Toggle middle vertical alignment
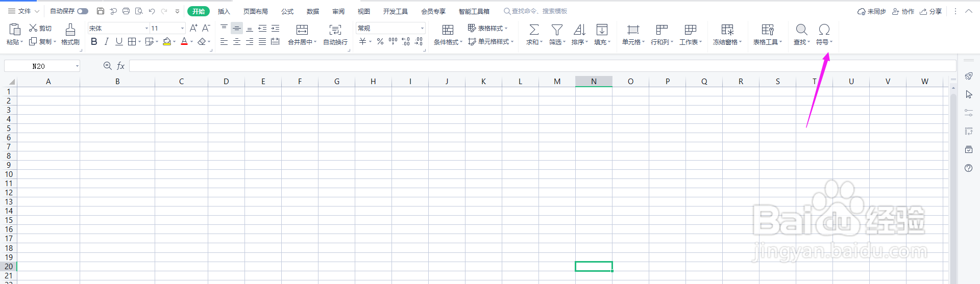The height and width of the screenshot is (284, 980). coord(237,28)
